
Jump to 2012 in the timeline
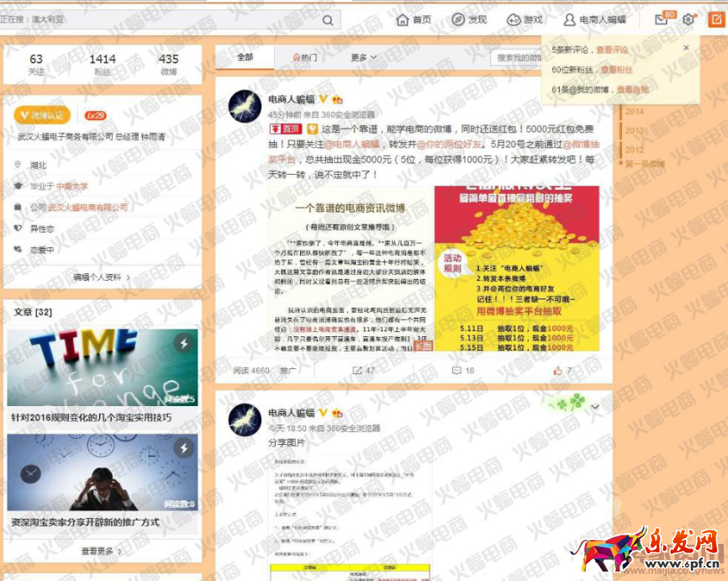[x=634, y=150]
